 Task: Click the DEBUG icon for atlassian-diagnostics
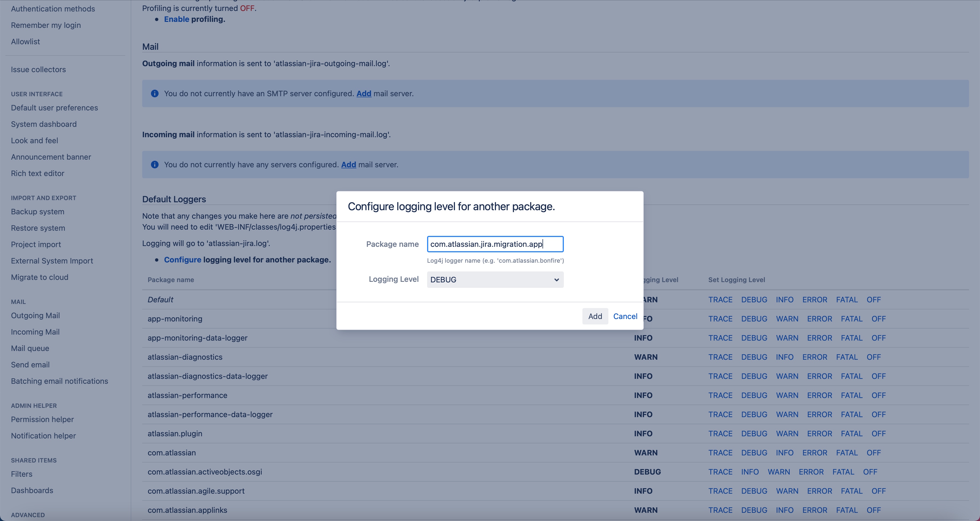pos(754,357)
